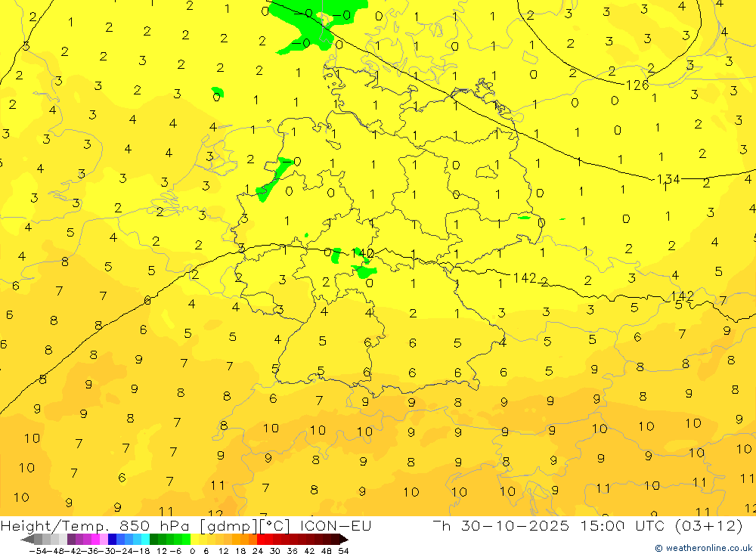Click the dark green swatch right of cyan
The height and width of the screenshot is (554, 756).
click(x=153, y=540)
